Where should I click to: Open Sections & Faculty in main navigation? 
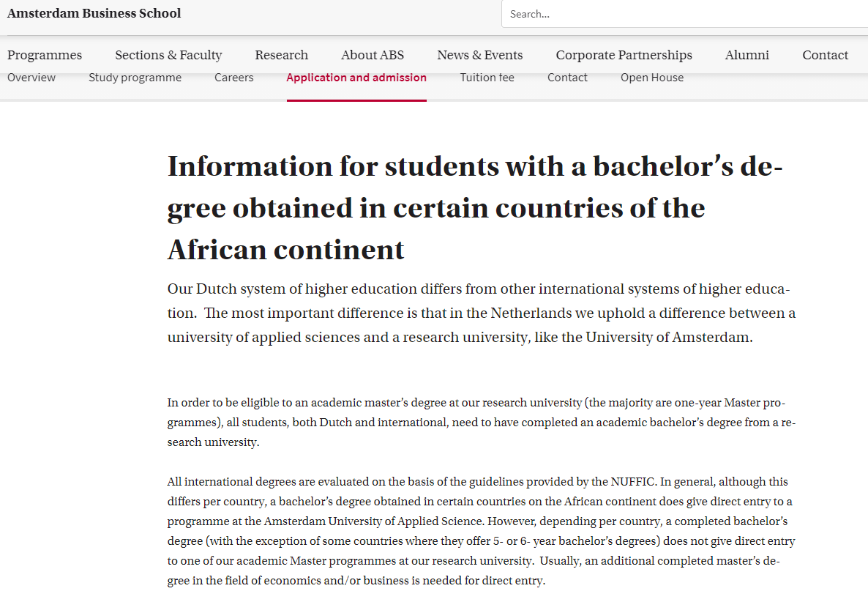(168, 55)
